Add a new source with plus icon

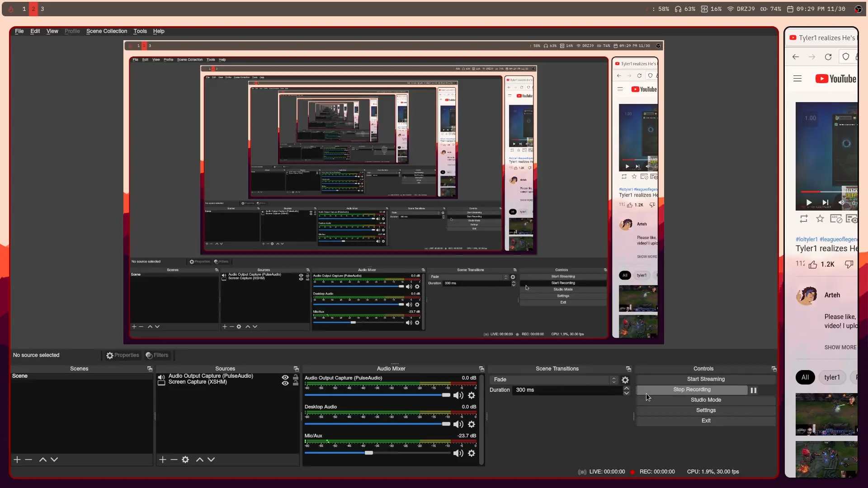[x=163, y=460]
